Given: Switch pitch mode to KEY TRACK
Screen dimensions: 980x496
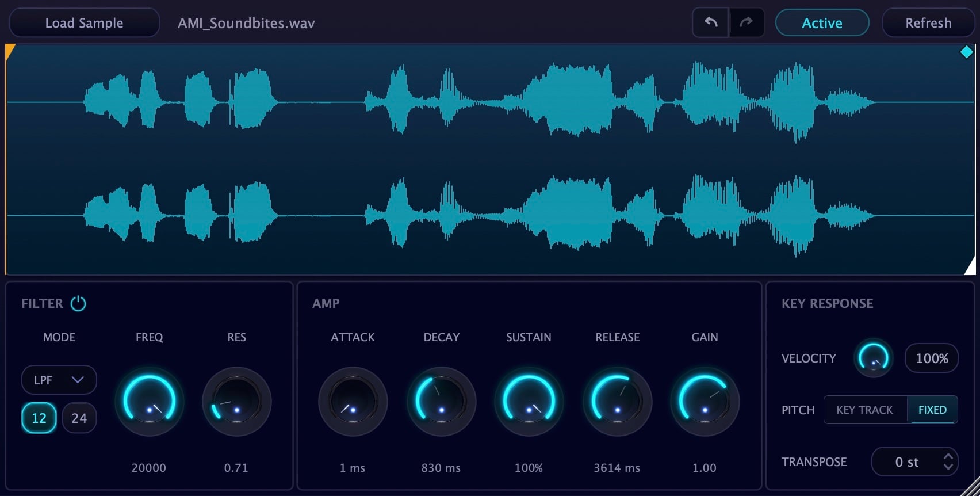Looking at the screenshot, I should pyautogui.click(x=865, y=410).
